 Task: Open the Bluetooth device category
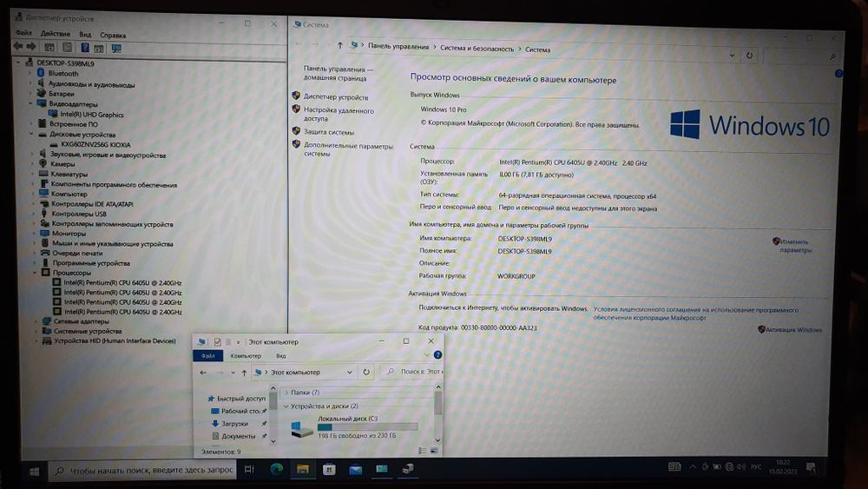pos(63,73)
